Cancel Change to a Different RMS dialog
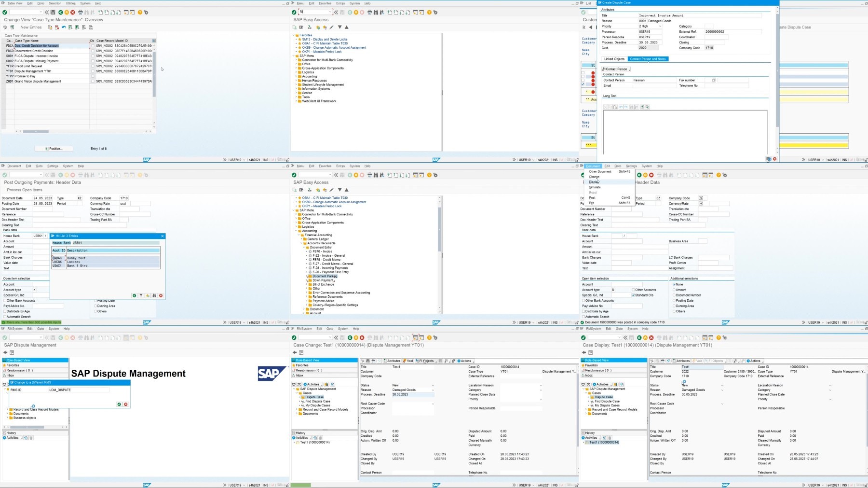 [x=126, y=404]
